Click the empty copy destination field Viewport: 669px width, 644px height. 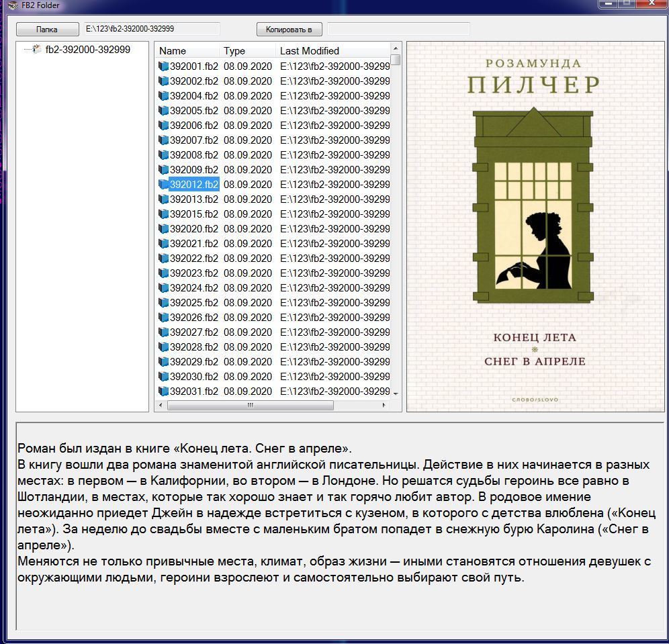[398, 29]
